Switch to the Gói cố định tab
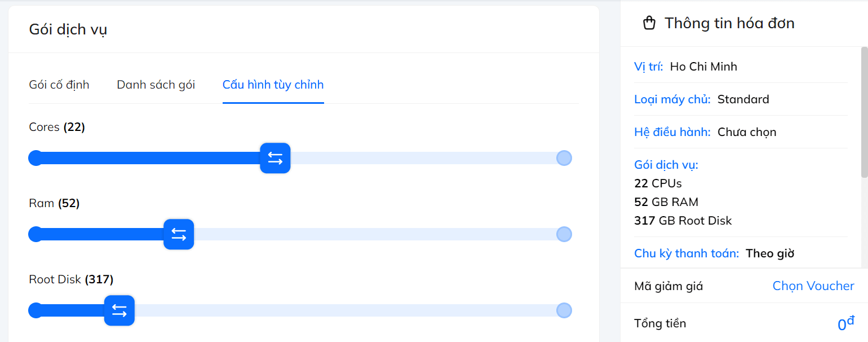The height and width of the screenshot is (342, 868). (59, 85)
